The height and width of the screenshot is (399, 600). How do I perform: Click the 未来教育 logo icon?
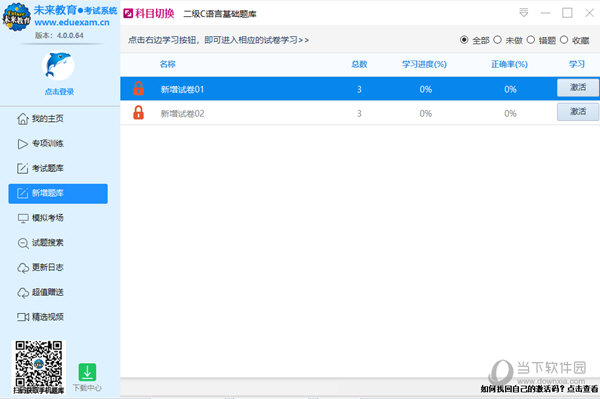pyautogui.click(x=16, y=17)
